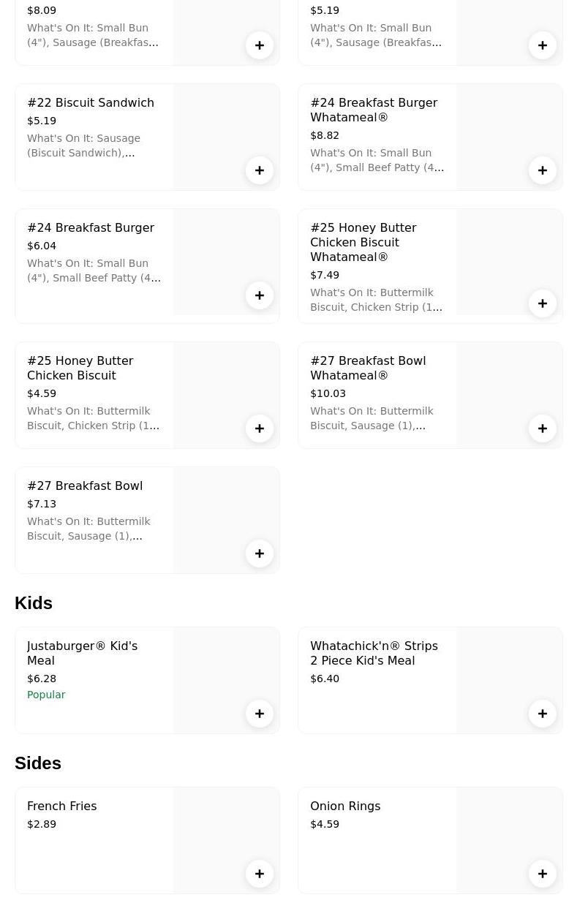Screen dimensions: 588x903
Task: Add #27 Breakfast Bowl Whatameal to order
Action: pos(543,428)
